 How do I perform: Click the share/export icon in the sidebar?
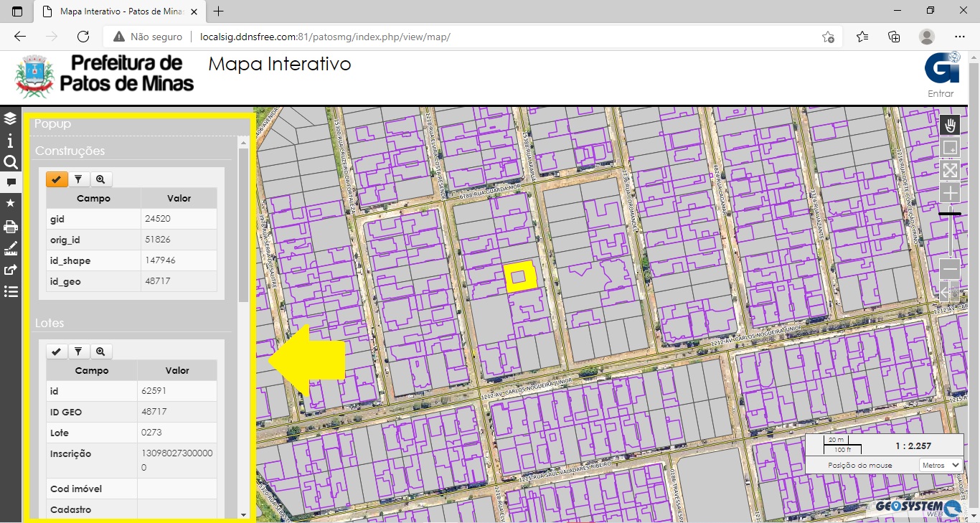(x=10, y=270)
